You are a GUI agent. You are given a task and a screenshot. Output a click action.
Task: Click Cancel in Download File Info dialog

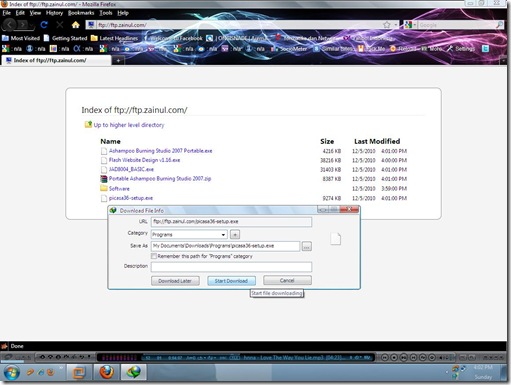point(287,280)
